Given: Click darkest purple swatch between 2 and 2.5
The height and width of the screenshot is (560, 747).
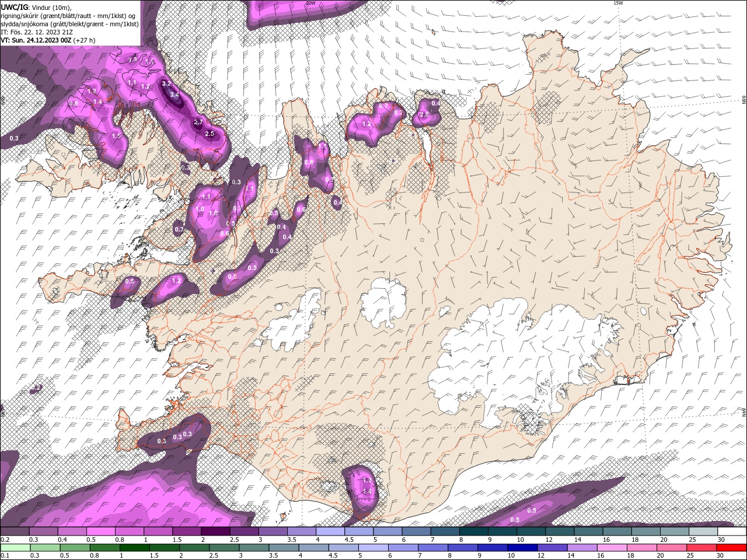Looking at the screenshot, I should 215,531.
